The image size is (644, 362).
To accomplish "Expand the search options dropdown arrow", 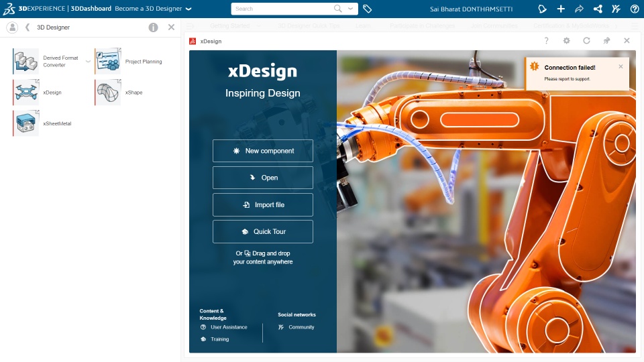I will coord(350,8).
